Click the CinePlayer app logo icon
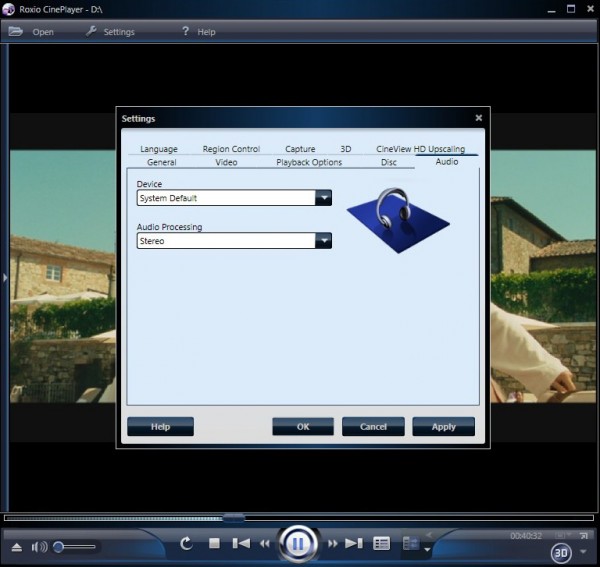This screenshot has width=600, height=567. [x=8, y=9]
